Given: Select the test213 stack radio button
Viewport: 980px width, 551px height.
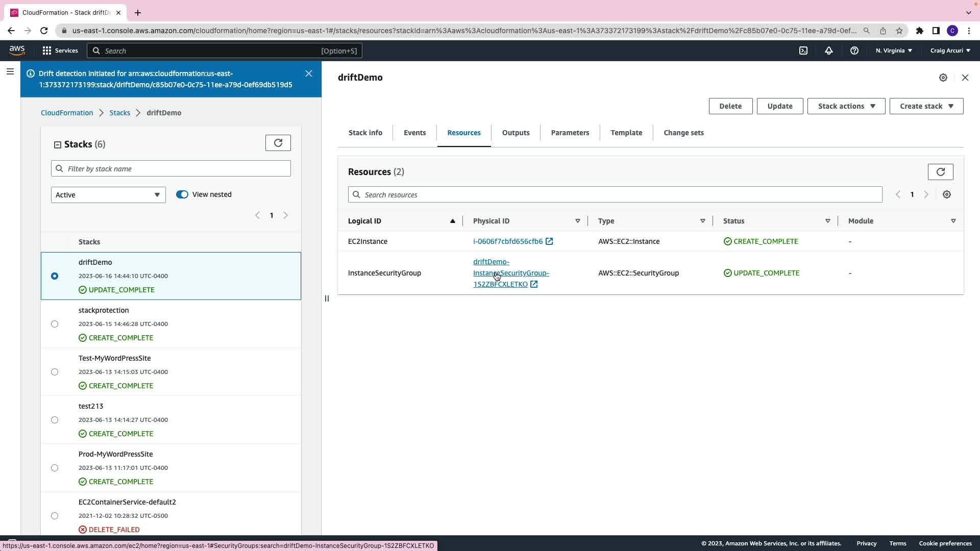Looking at the screenshot, I should (55, 420).
